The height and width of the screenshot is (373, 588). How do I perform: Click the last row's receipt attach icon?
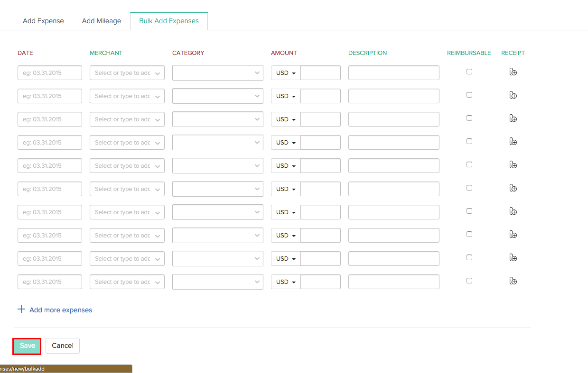point(513,281)
